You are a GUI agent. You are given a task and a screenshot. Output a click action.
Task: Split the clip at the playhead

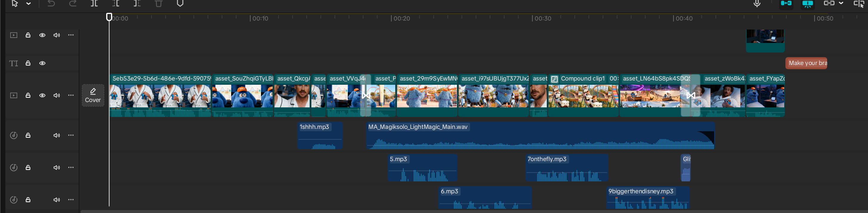point(94,3)
